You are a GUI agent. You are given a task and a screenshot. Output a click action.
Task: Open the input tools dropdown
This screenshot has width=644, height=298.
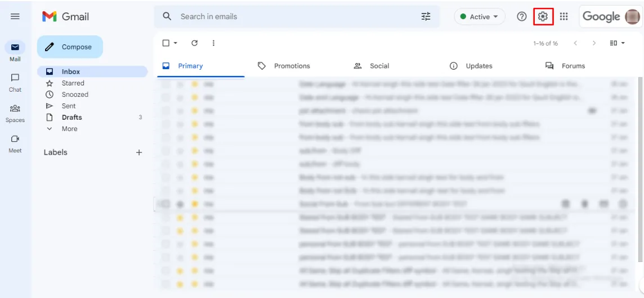click(x=618, y=43)
